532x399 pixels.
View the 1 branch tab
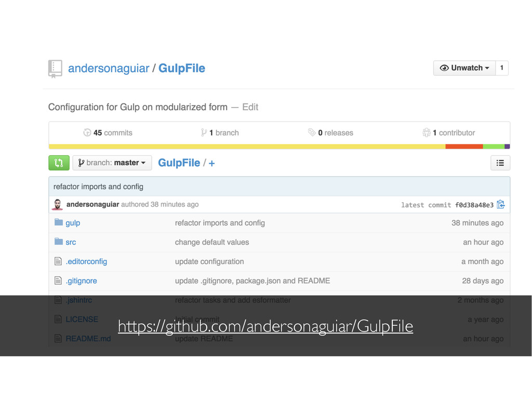220,132
